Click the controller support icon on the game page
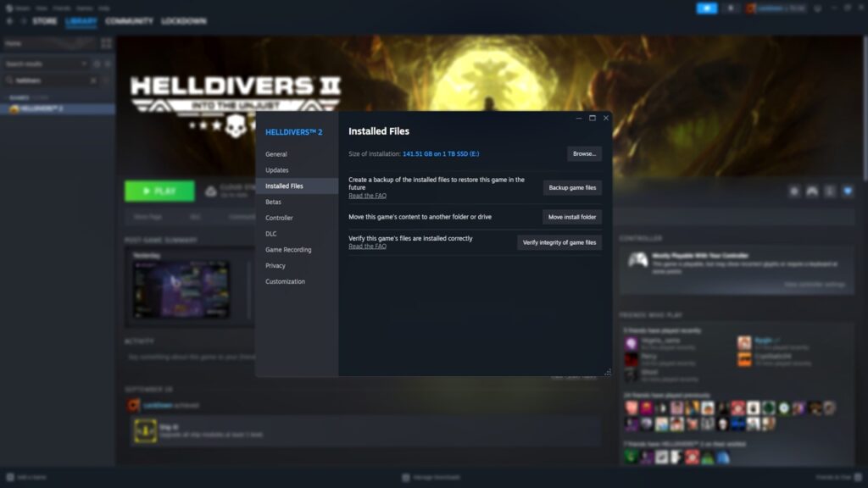868x488 pixels. coord(810,191)
